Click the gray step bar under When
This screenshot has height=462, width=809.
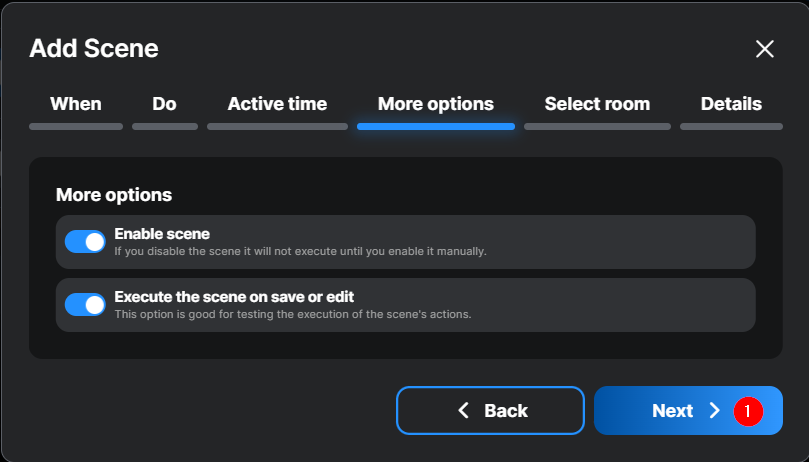(x=76, y=127)
